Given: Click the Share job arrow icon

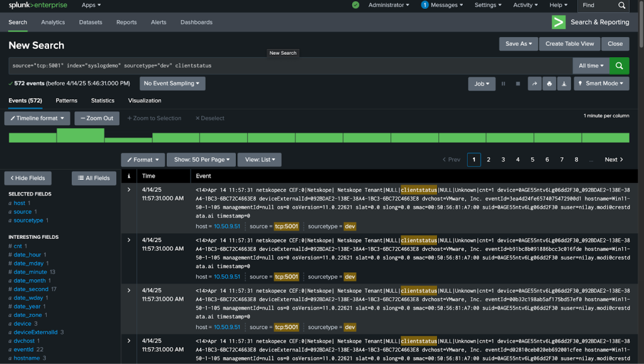Looking at the screenshot, I should (535, 84).
